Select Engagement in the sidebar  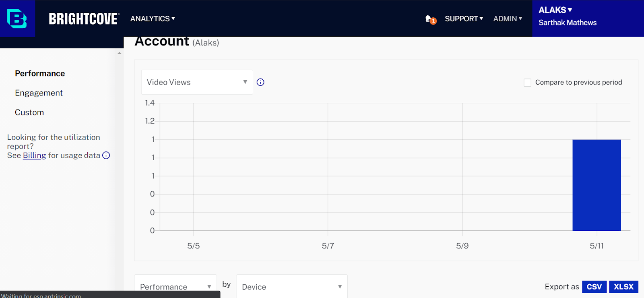(39, 93)
